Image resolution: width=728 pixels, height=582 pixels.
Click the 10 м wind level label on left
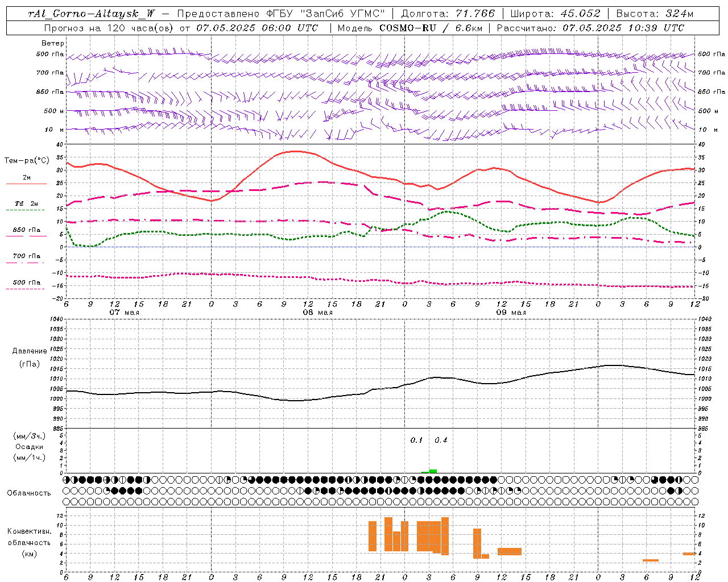click(x=55, y=130)
